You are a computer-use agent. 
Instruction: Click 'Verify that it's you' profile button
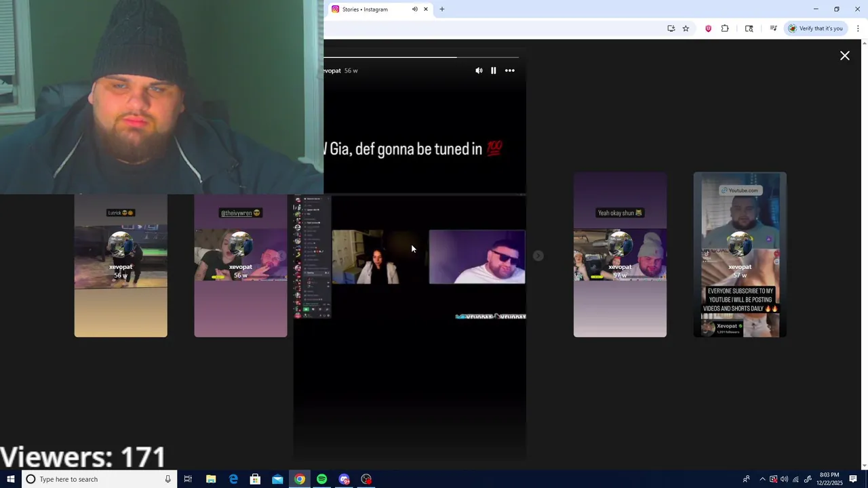pyautogui.click(x=815, y=28)
